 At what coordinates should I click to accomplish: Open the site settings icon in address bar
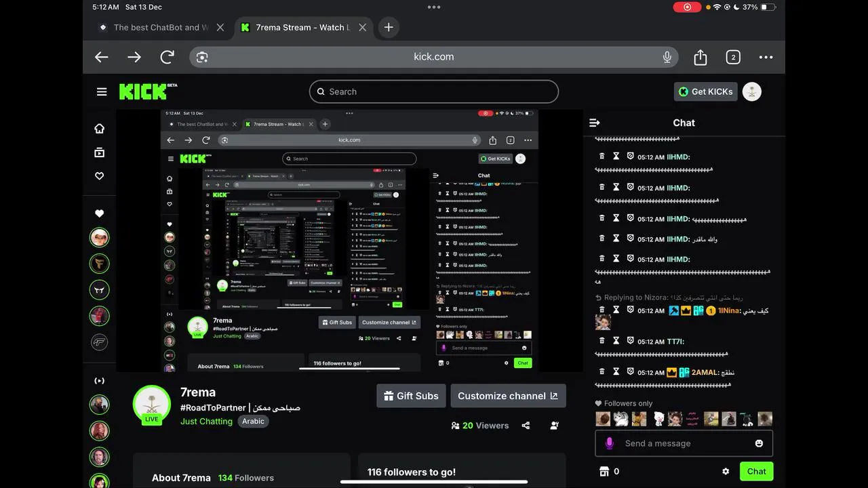(202, 57)
